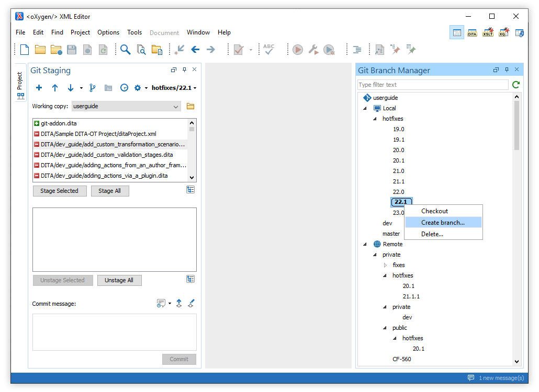This screenshot has width=539, height=392.
Task: Click the Configure Transformation Scenario wrench icon
Action: point(313,50)
